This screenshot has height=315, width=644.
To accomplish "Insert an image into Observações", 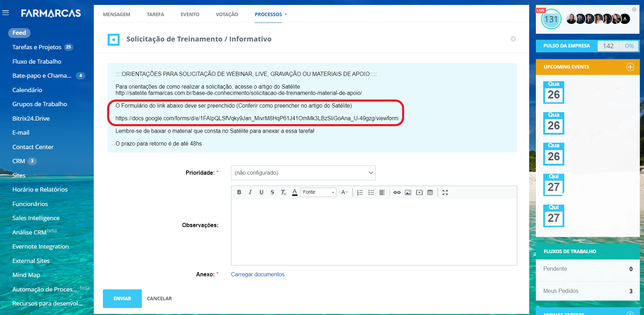I will (x=408, y=192).
